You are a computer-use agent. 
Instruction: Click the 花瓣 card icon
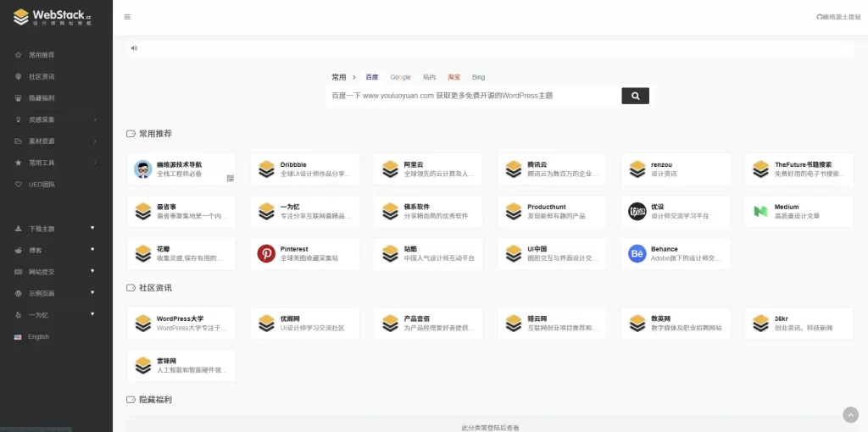(142, 254)
